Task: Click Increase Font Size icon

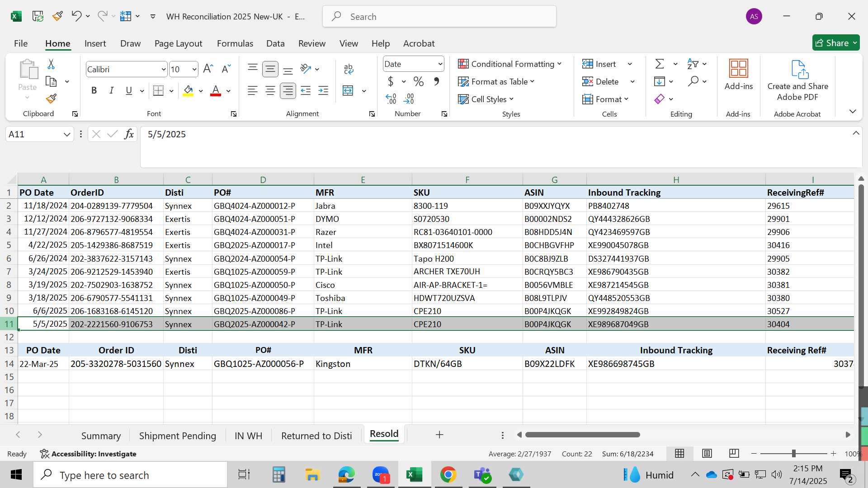Action: click(x=208, y=69)
